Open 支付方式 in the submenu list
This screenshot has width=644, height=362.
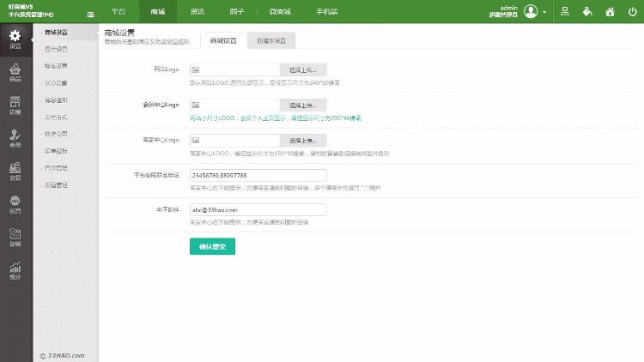pos(56,118)
